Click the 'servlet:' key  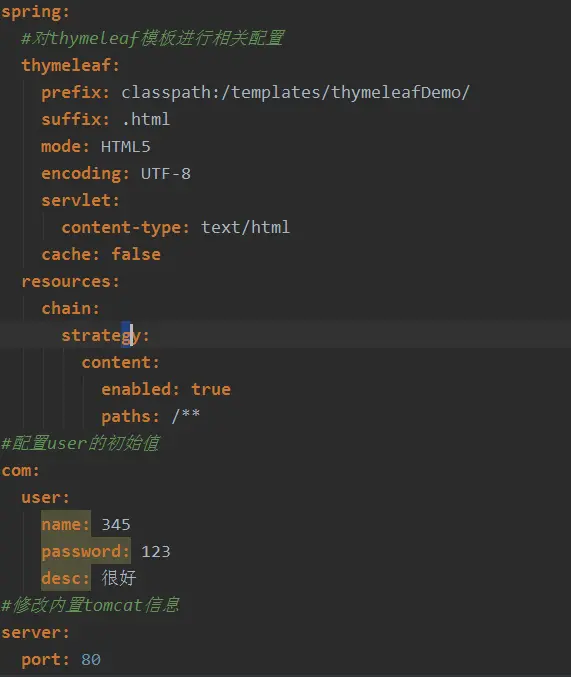point(80,201)
